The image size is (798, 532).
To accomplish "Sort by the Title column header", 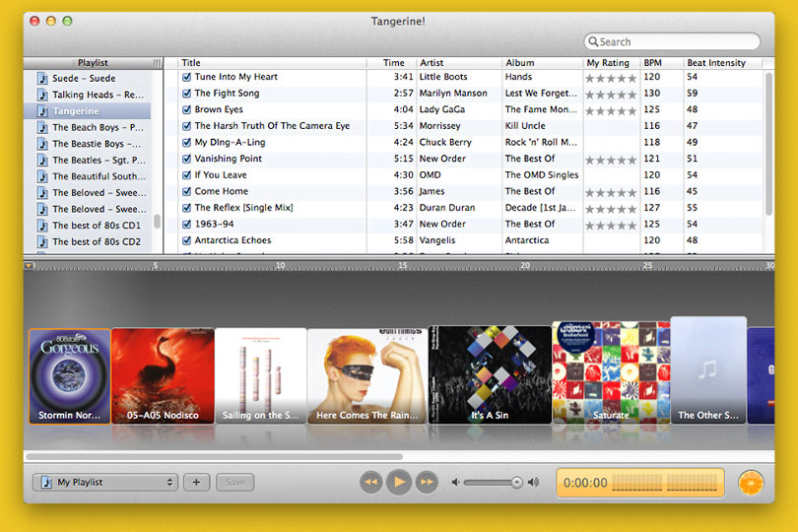I will (x=273, y=63).
